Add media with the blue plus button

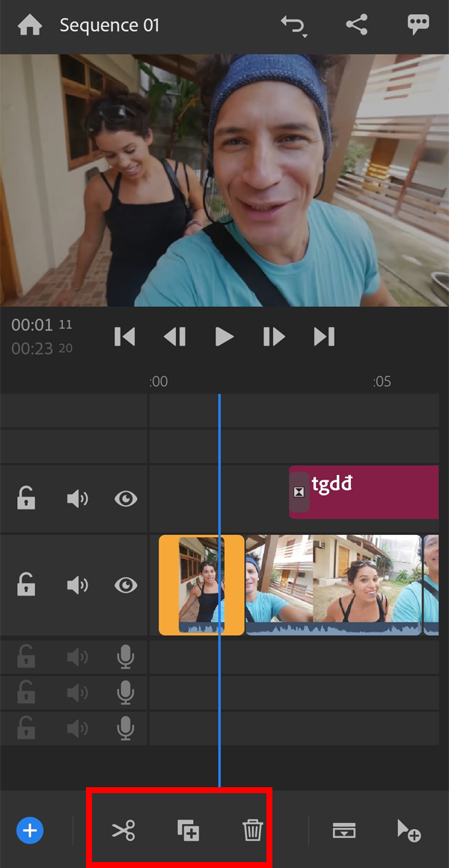(x=30, y=831)
